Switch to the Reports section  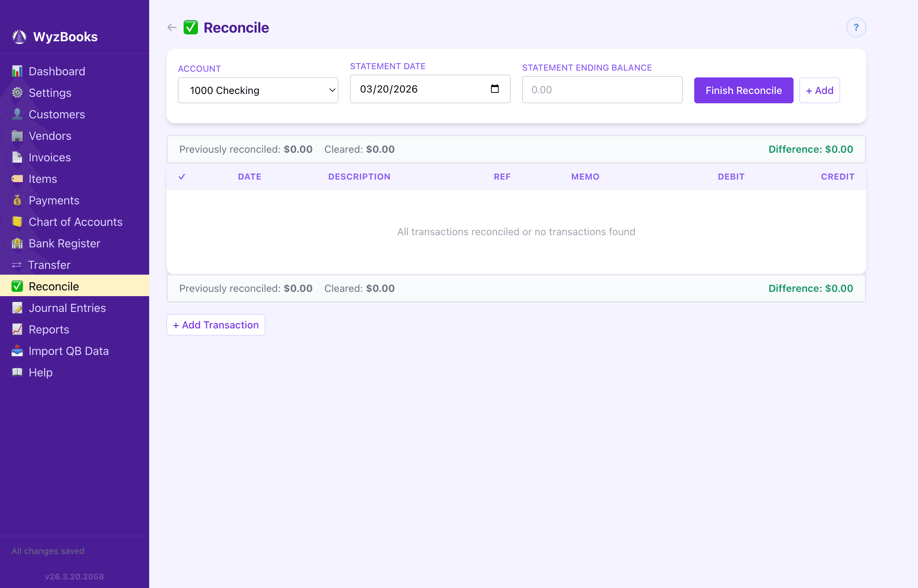click(49, 329)
